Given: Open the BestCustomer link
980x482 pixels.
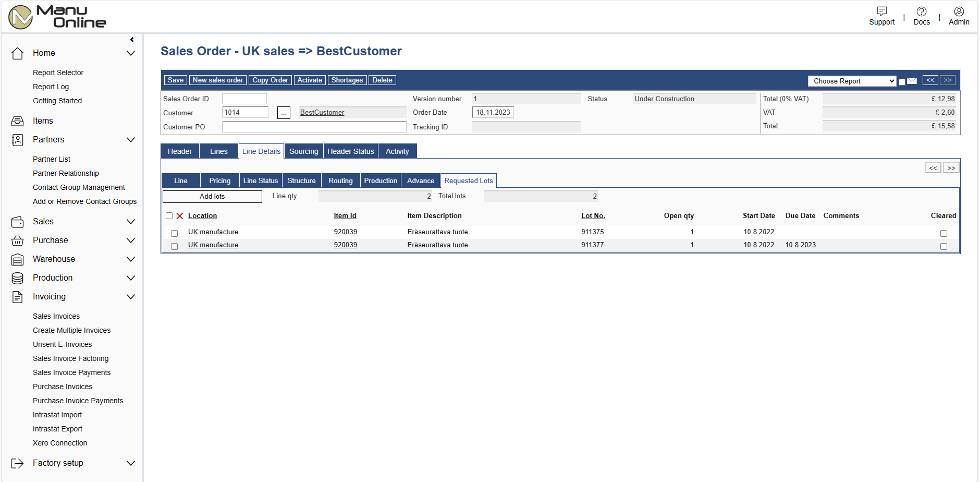Looking at the screenshot, I should click(322, 113).
